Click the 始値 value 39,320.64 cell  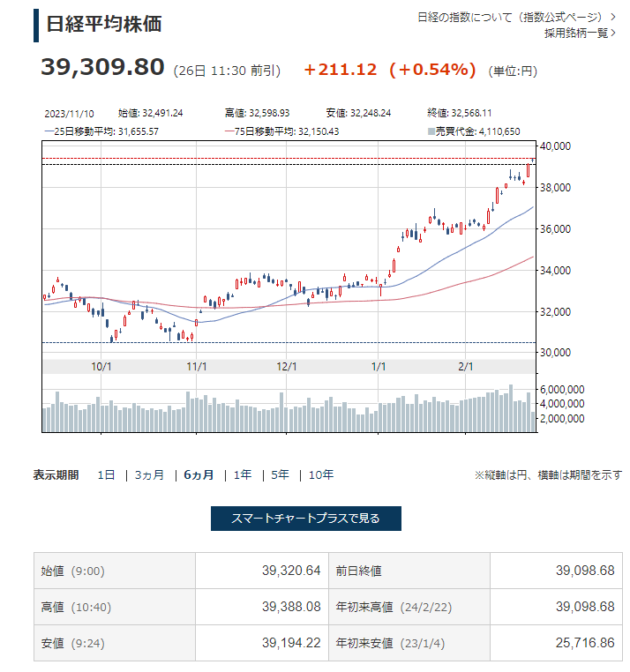pos(261,571)
